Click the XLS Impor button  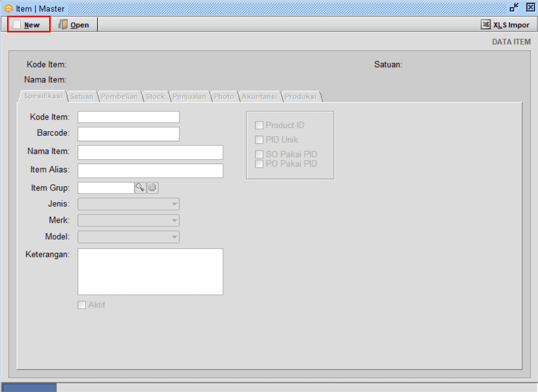(x=506, y=25)
